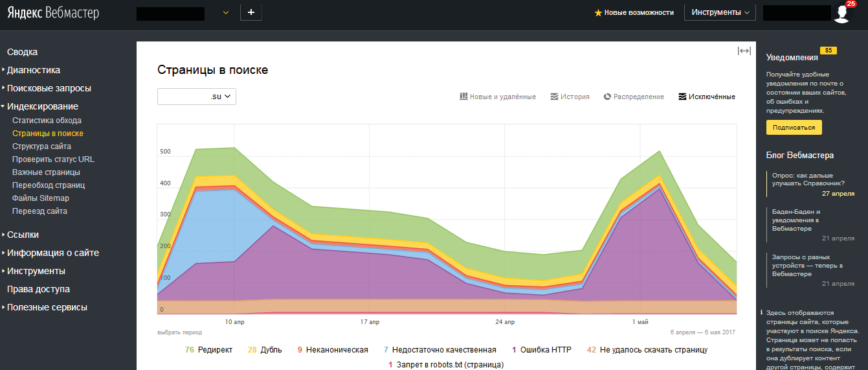Expand Информация о сайте section
This screenshot has width=868, height=370.
click(52, 253)
